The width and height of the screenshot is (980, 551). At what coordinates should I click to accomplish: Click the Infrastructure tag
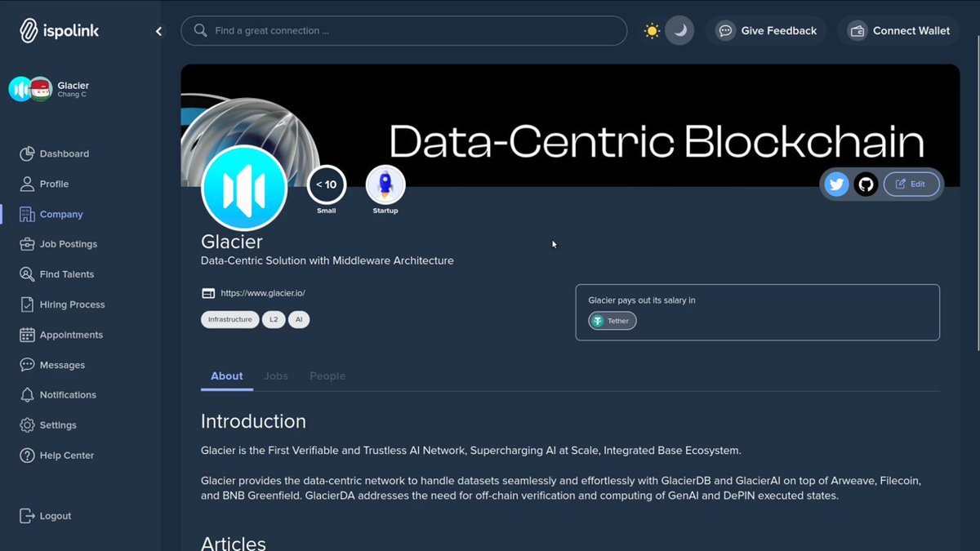(x=230, y=320)
